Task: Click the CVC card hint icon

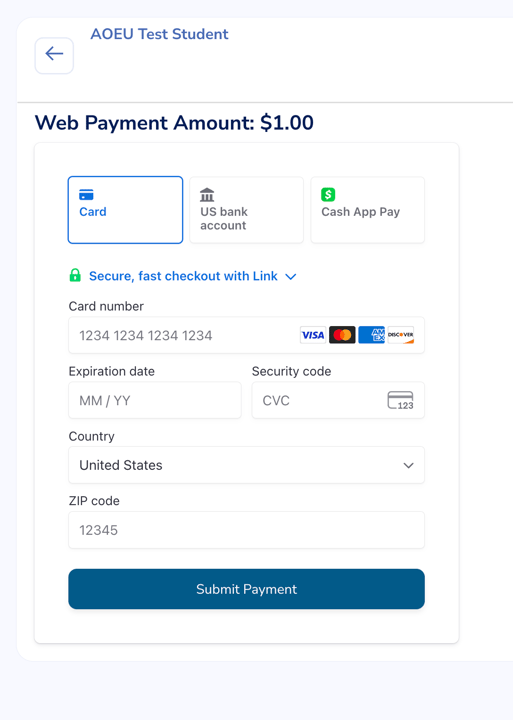Action: tap(400, 400)
